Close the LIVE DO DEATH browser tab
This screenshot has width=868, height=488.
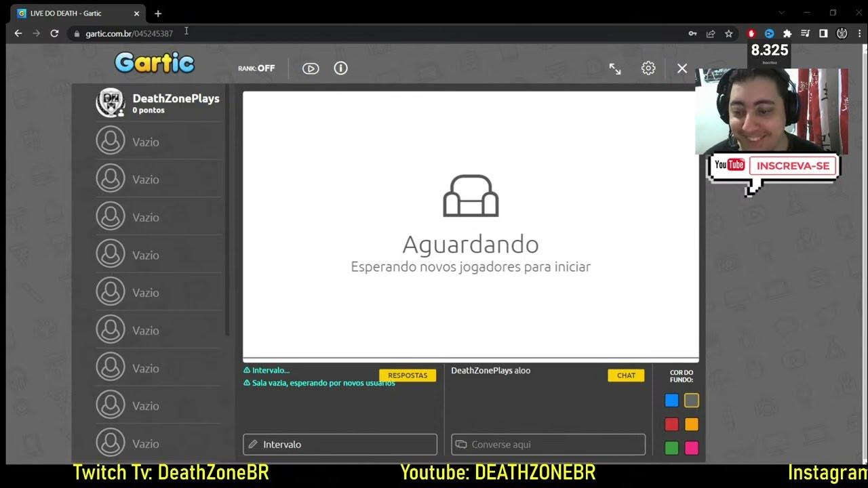[x=136, y=14]
